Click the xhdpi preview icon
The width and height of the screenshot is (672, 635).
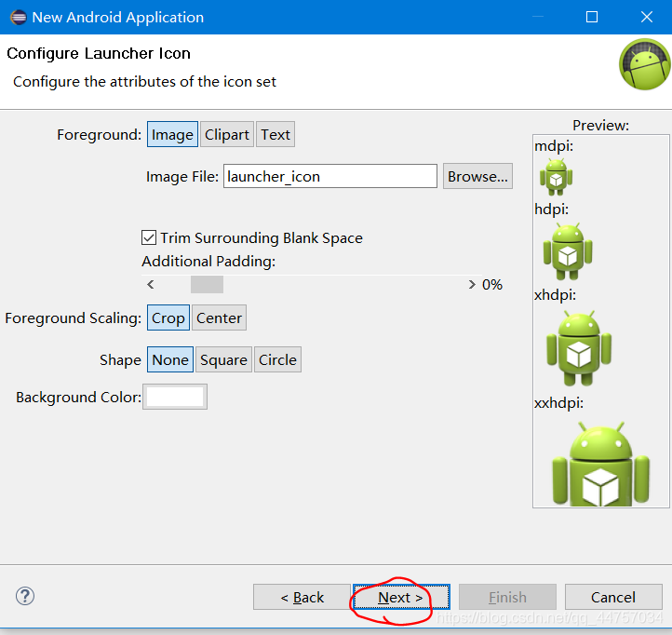(579, 347)
